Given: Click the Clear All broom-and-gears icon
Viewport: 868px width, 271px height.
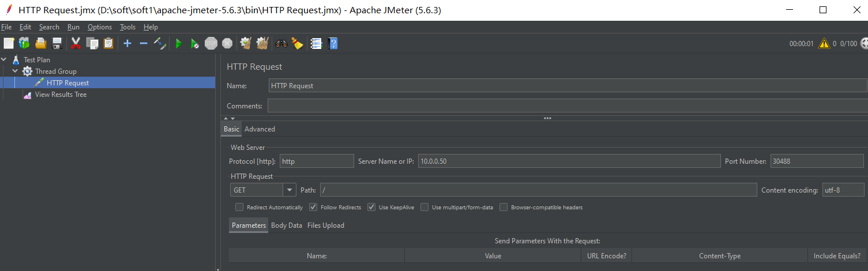Looking at the screenshot, I should pyautogui.click(x=262, y=43).
